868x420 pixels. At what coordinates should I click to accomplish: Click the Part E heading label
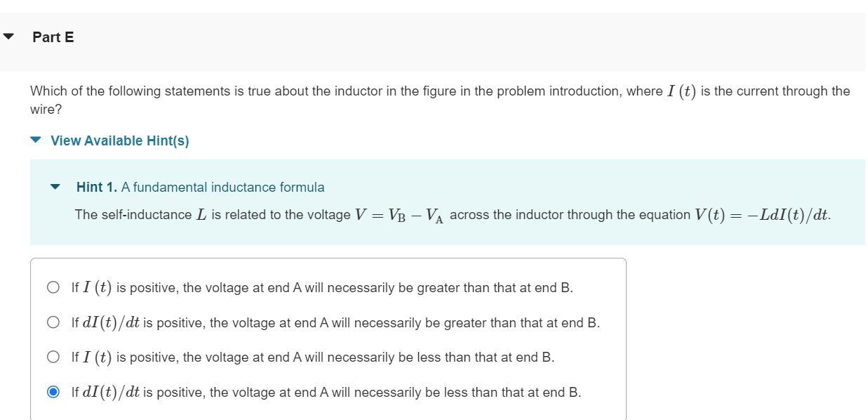[53, 37]
